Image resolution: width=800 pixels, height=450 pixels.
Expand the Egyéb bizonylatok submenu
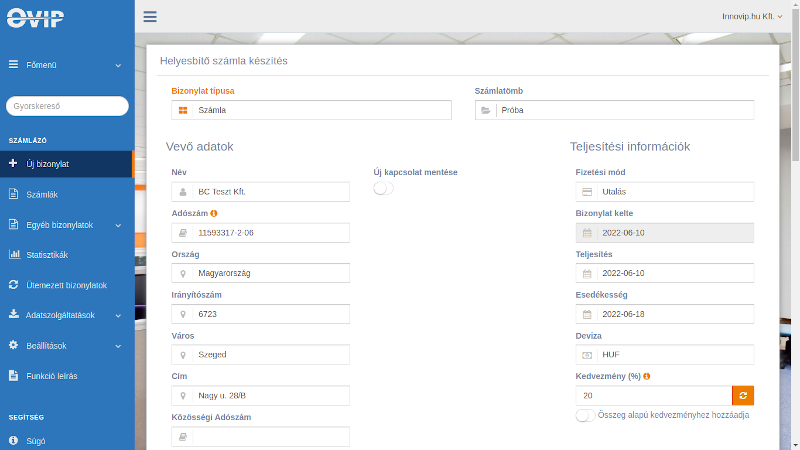(x=67, y=224)
